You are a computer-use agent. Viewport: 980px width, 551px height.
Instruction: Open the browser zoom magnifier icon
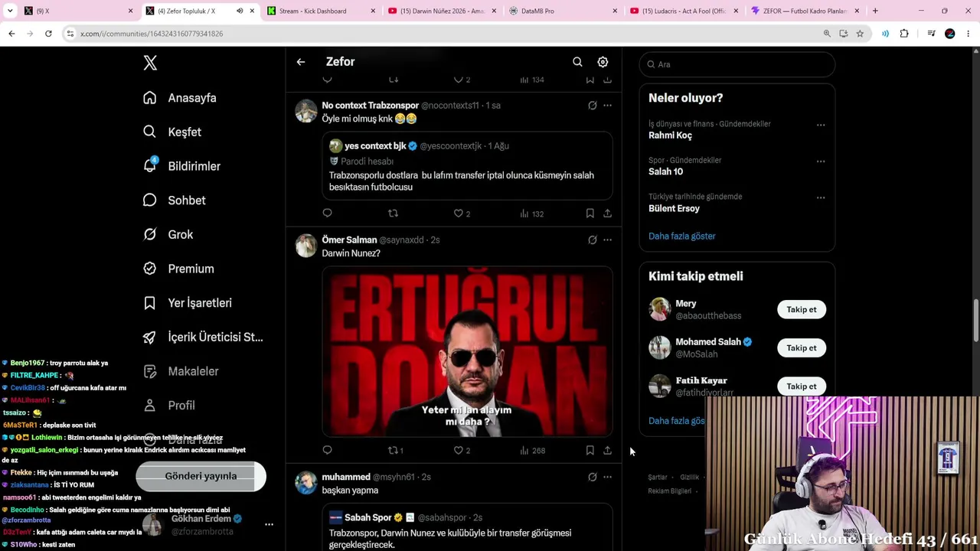point(827,34)
